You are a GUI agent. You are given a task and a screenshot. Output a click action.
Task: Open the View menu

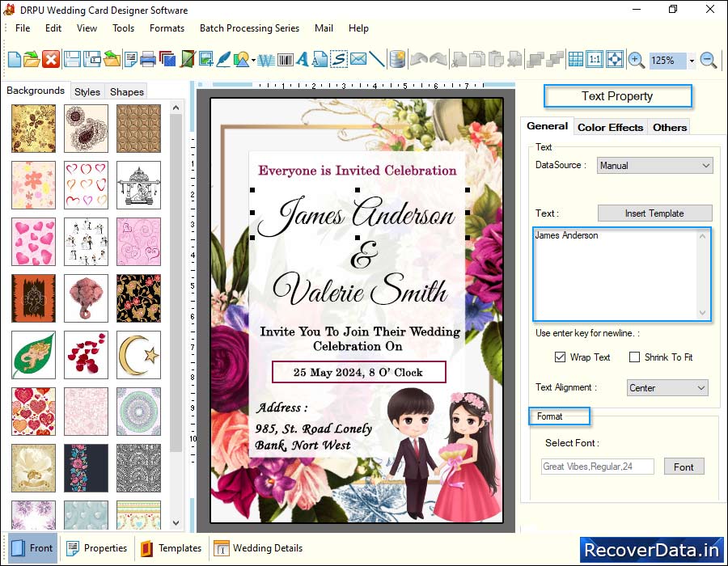coord(87,28)
